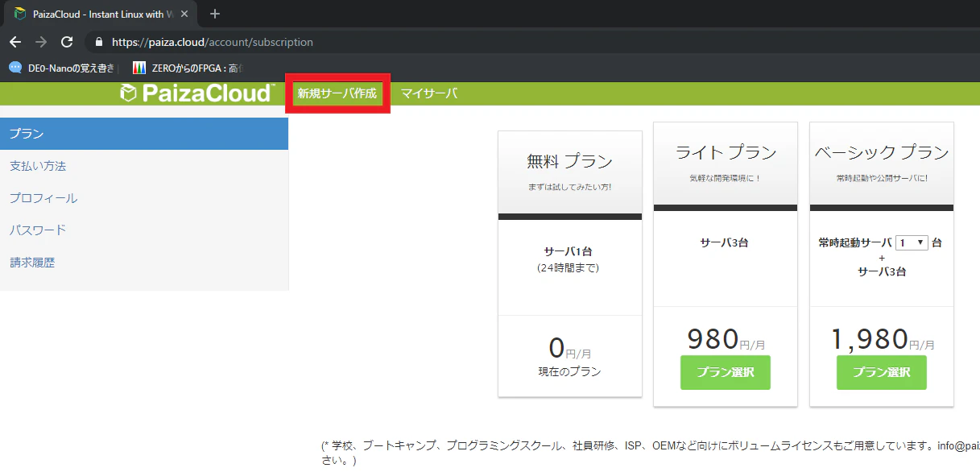Screen dimensions: 980x472
Task: Click the 現在のプラン label
Action: click(x=569, y=372)
